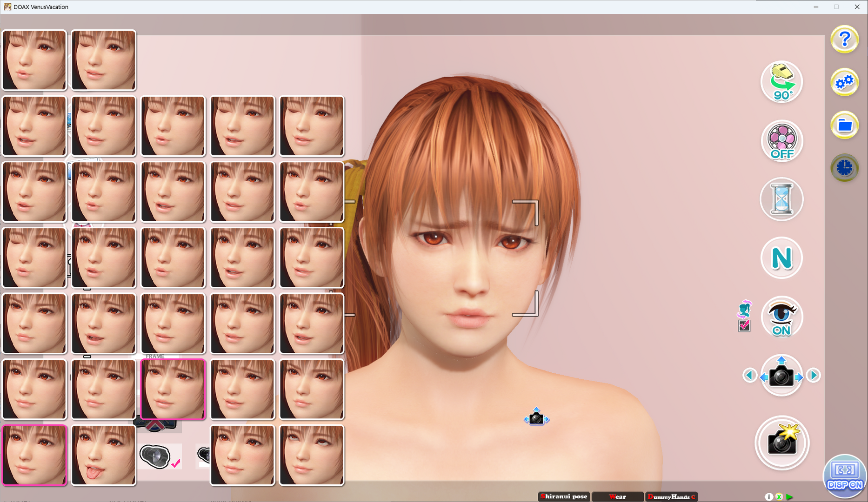Click the lens icon with pink checkmark
Image resolution: width=868 pixels, height=502 pixels.
(160, 456)
